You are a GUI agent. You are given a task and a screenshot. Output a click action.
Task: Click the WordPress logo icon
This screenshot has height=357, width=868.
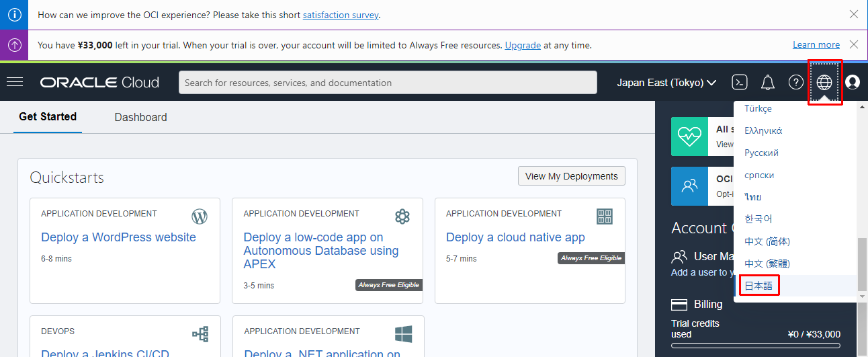200,216
